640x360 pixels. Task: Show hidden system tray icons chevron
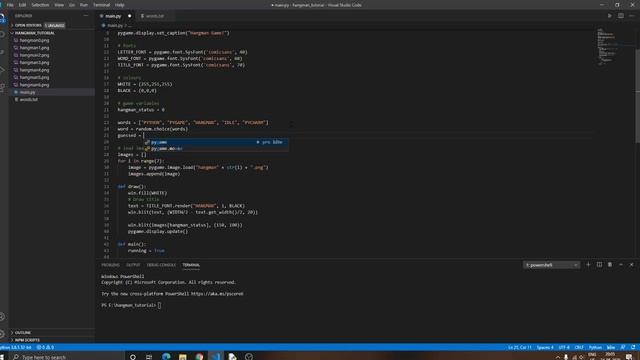(558, 357)
